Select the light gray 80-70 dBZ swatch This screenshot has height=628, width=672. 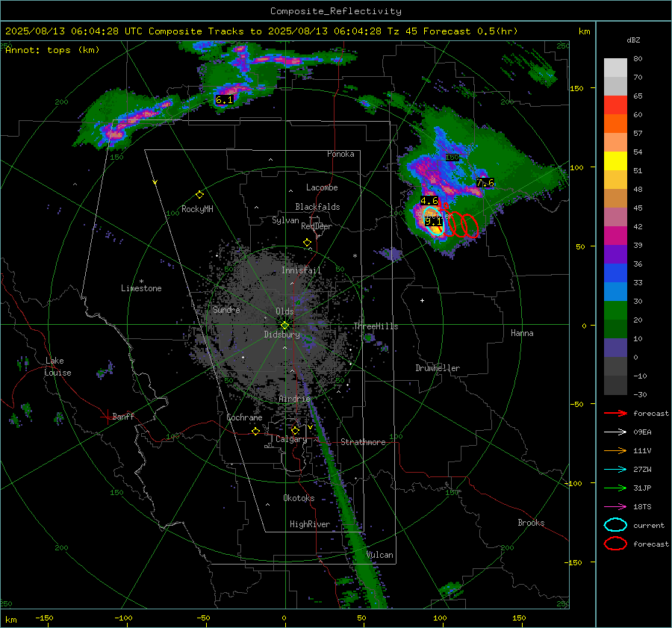(x=615, y=68)
